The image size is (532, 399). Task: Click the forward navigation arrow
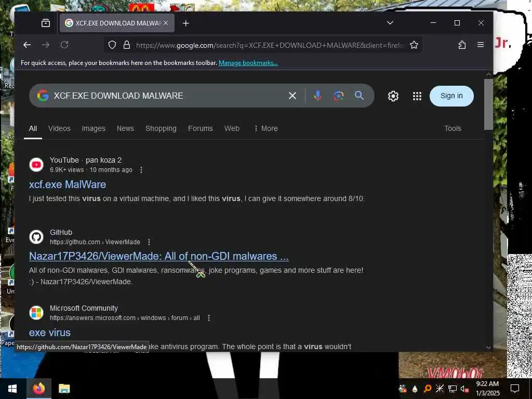(x=46, y=45)
